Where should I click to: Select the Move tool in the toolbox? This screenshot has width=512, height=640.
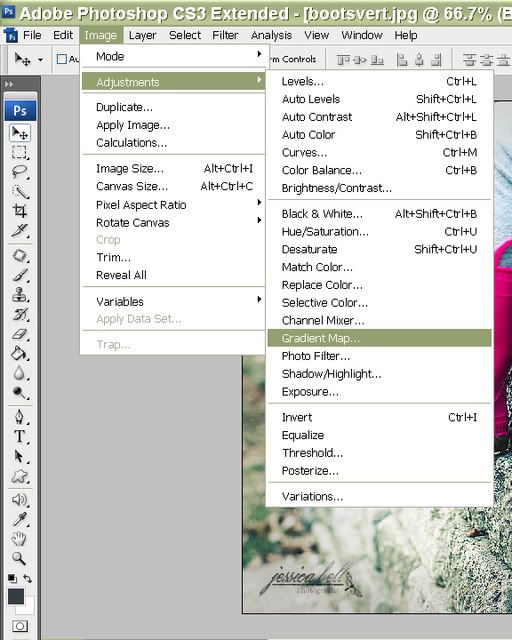pyautogui.click(x=20, y=133)
